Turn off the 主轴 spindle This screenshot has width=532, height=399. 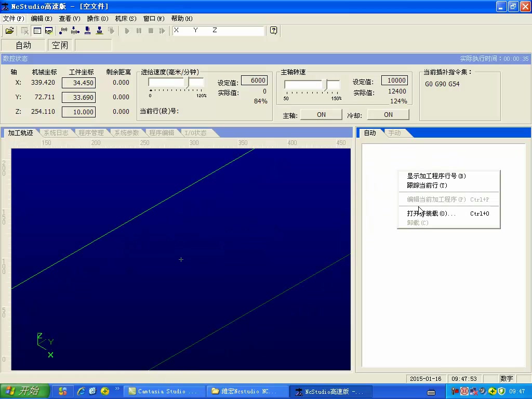point(321,114)
